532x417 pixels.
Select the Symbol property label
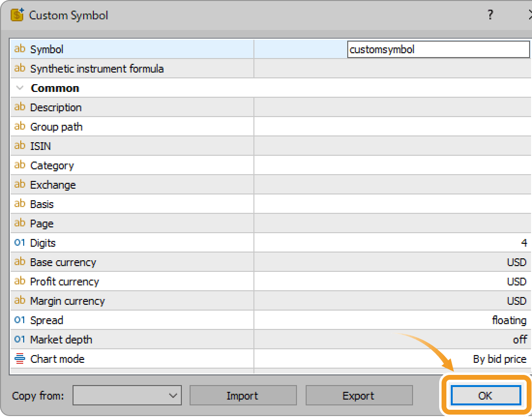point(47,49)
